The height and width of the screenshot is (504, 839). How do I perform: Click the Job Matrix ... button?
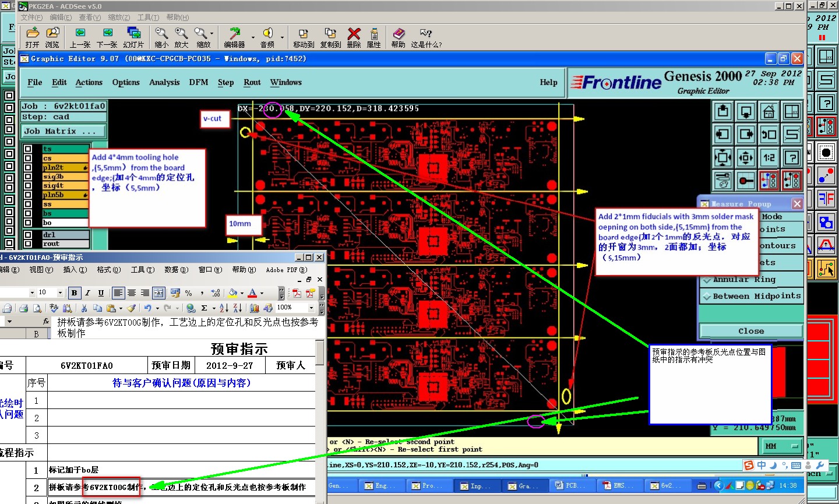(64, 131)
